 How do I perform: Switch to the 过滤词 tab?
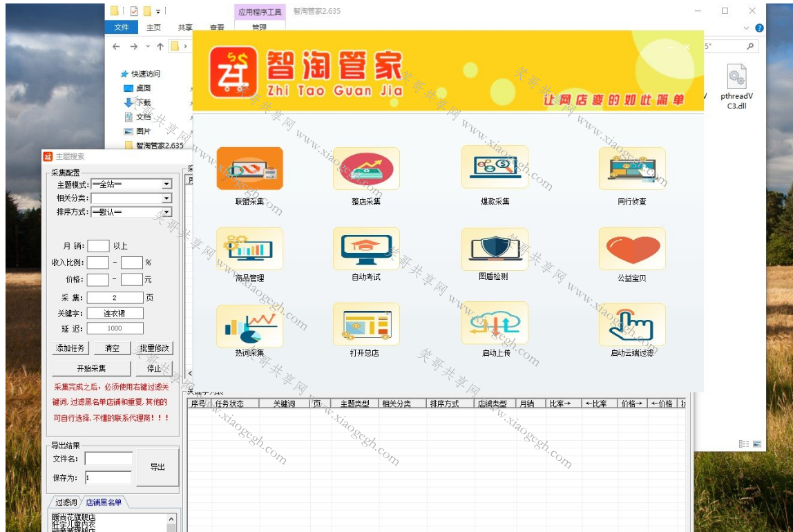pos(66,502)
